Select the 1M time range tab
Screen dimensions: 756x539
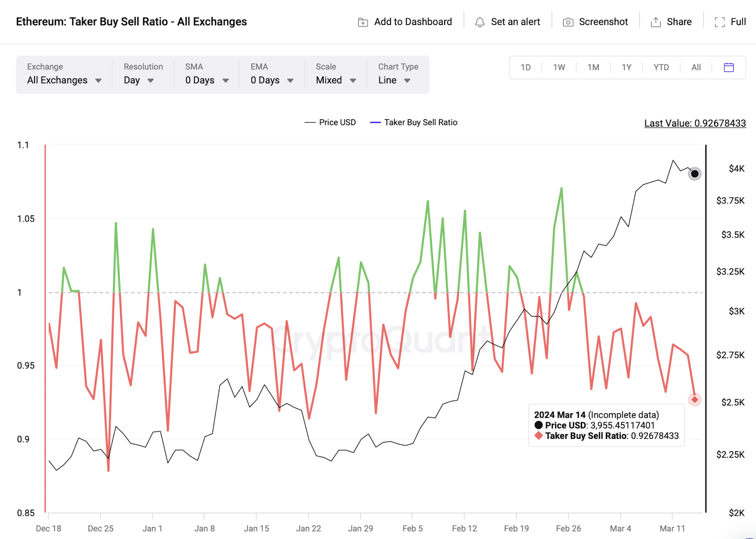pos(593,68)
